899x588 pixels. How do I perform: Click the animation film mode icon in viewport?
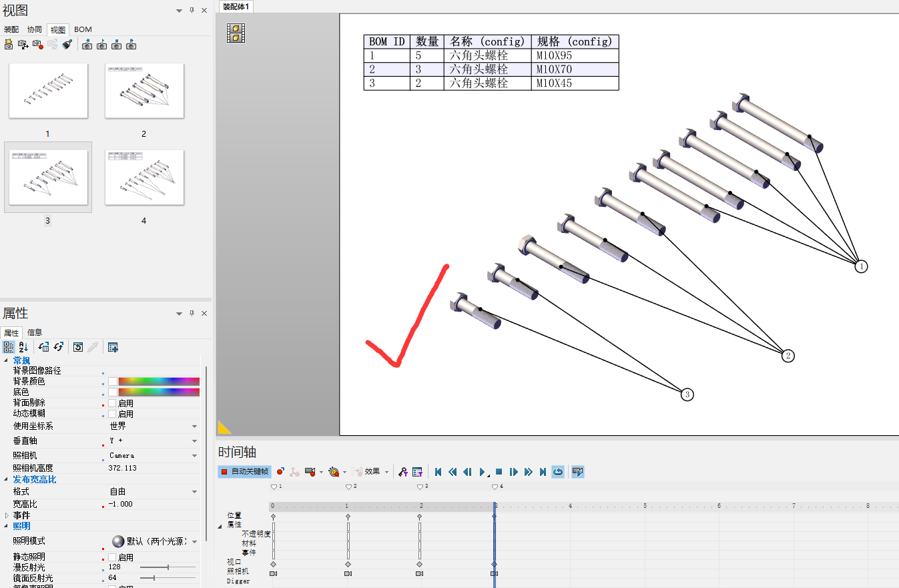click(236, 33)
